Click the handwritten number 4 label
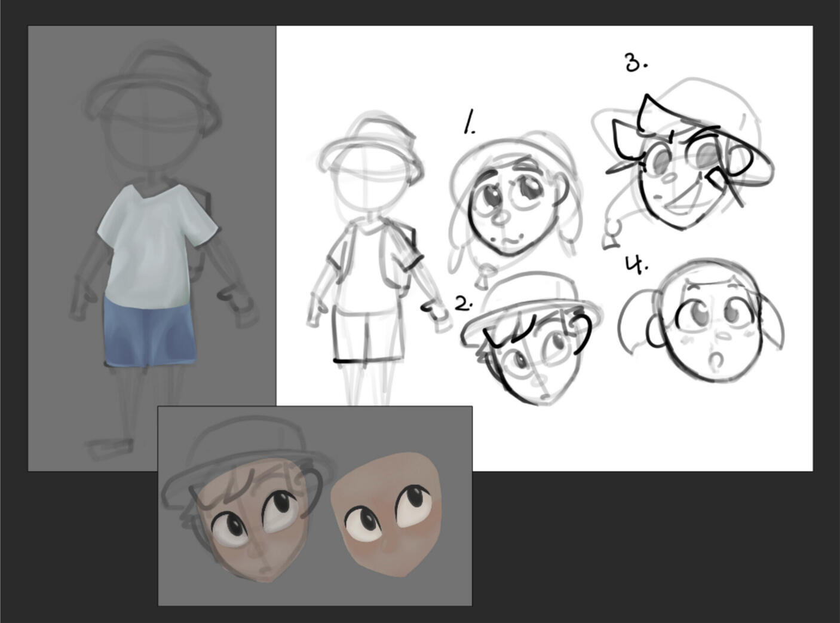840x623 pixels. [x=634, y=263]
